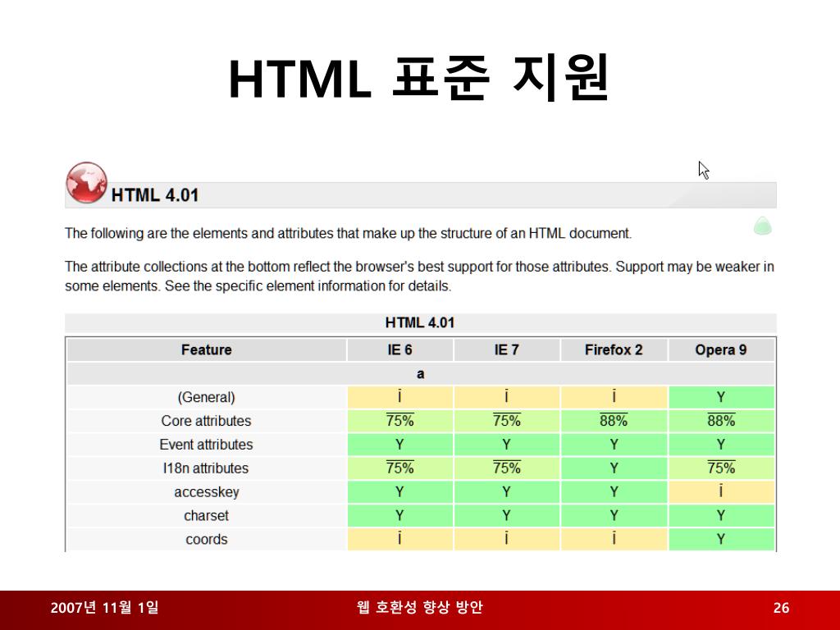840x630 pixels.
Task: Click Opera 9 75% I18n attributes cell
Action: tap(721, 468)
